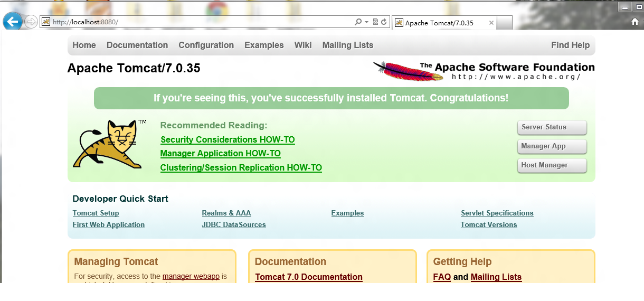
Task: Click the Tomcat favicon in address bar
Action: (46, 22)
